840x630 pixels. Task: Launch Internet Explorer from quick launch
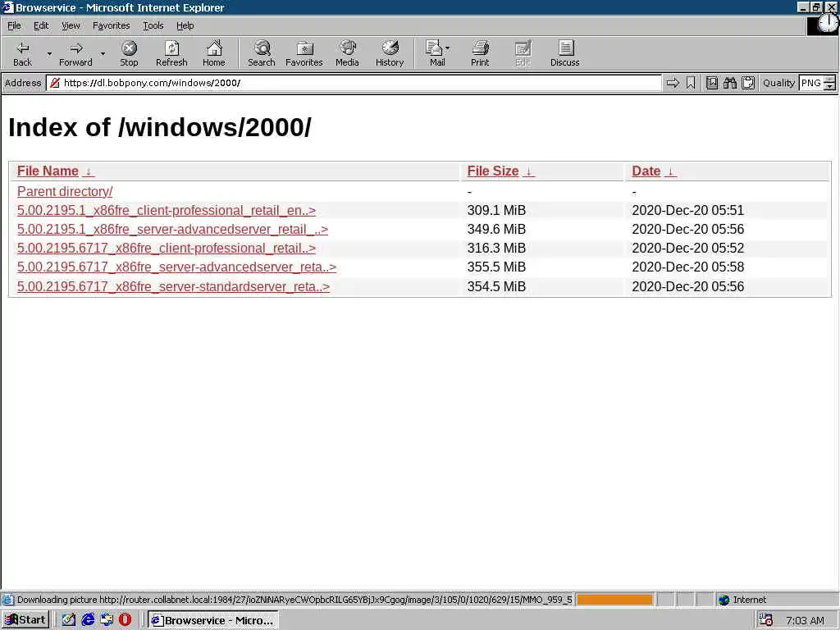pyautogui.click(x=88, y=620)
